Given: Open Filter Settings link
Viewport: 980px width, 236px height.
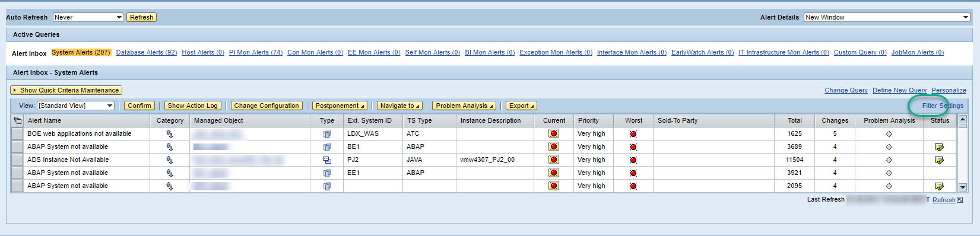Looking at the screenshot, I should [x=943, y=106].
